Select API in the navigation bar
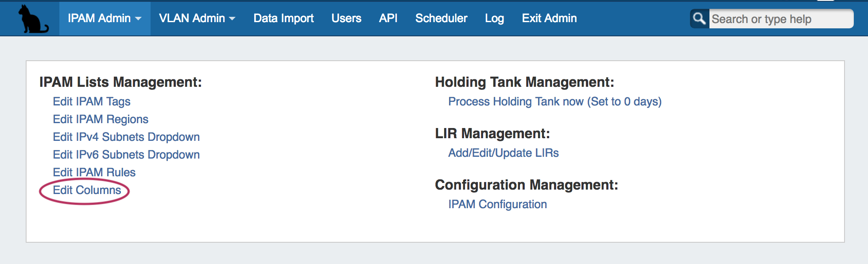Viewport: 868px width, 264px height. pos(388,18)
